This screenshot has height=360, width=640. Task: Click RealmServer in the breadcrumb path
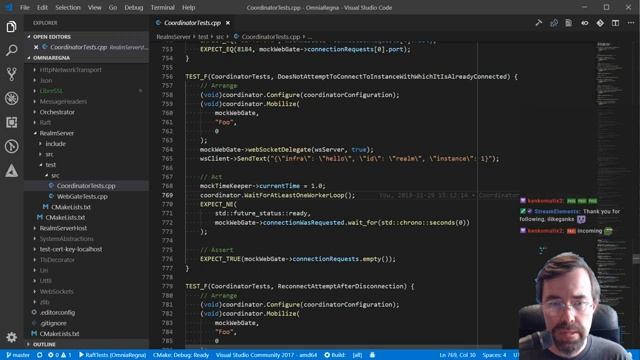(x=173, y=37)
